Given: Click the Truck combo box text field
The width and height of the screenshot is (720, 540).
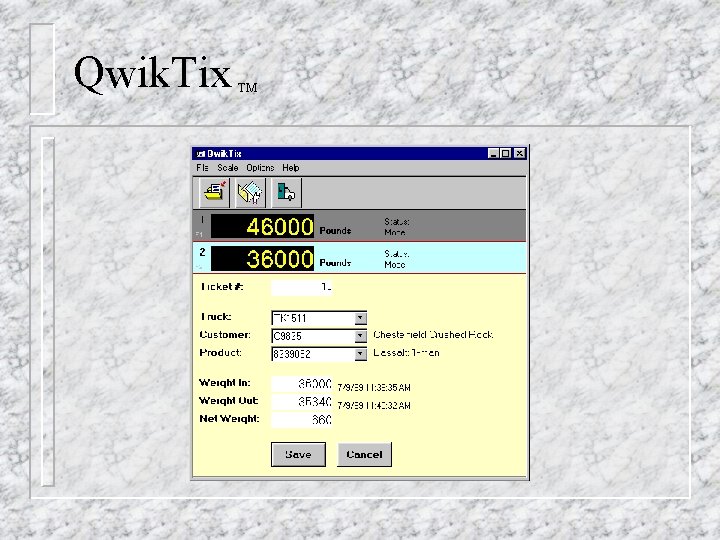Looking at the screenshot, I should pos(314,318).
